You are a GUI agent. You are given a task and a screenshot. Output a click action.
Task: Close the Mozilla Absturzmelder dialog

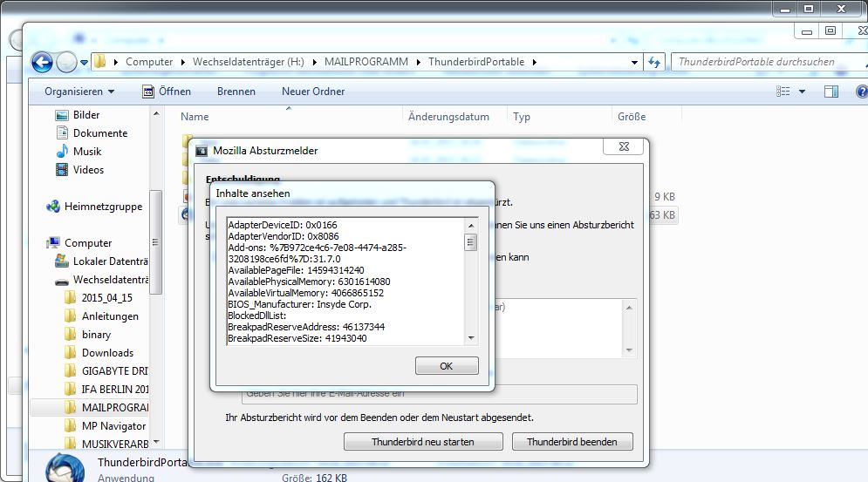click(x=624, y=146)
